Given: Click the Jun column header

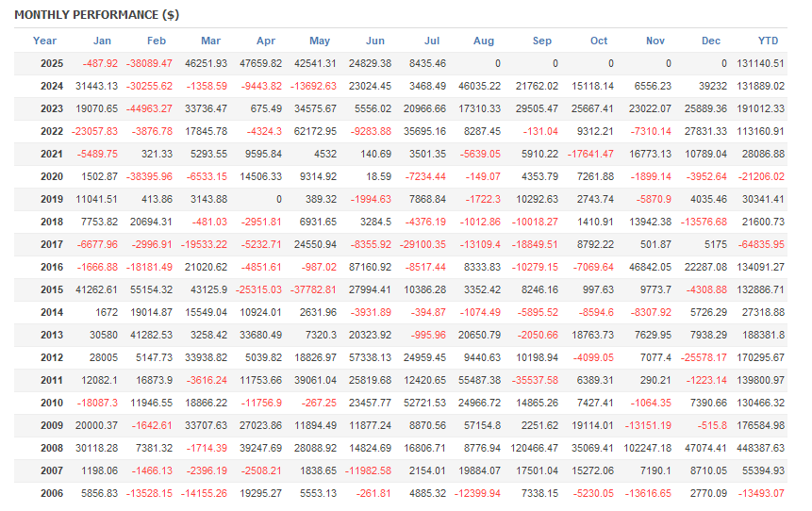Looking at the screenshot, I should [375, 41].
